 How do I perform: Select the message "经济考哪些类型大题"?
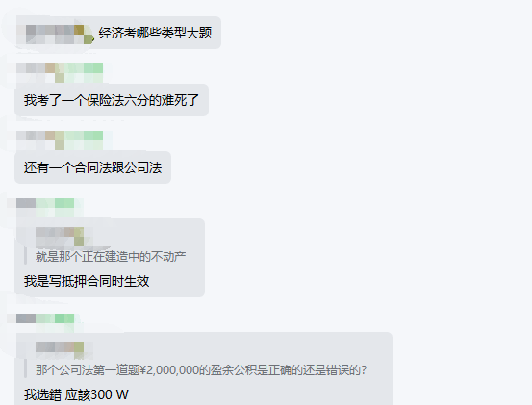point(155,33)
